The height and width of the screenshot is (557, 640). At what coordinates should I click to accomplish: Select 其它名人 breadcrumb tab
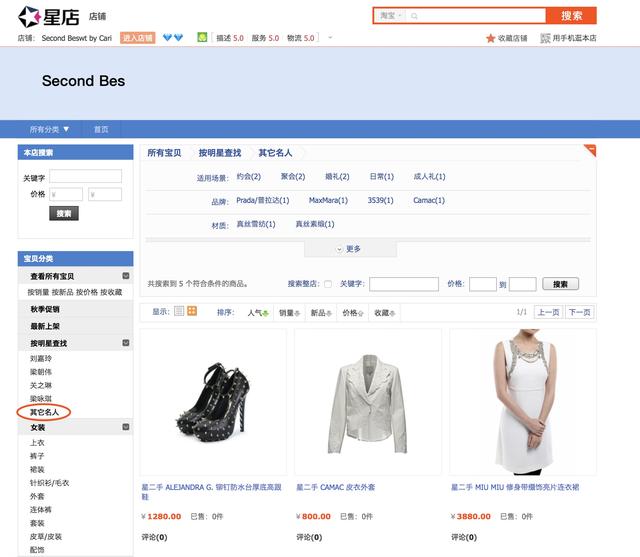275,153
